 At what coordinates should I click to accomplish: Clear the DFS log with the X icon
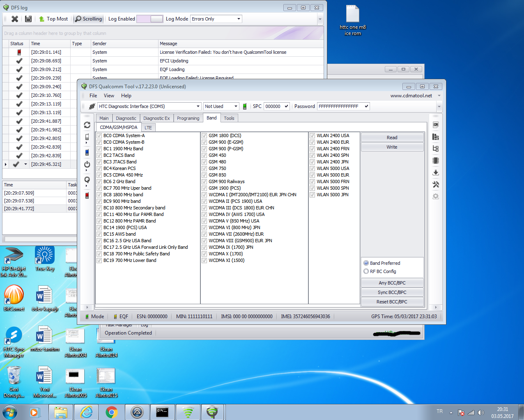(15, 19)
